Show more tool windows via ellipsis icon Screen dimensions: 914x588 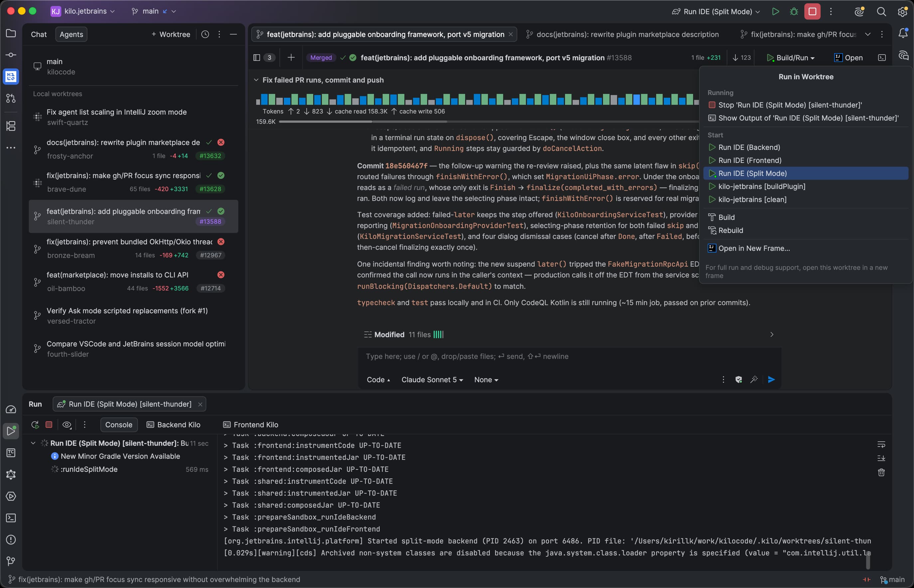[x=11, y=147]
